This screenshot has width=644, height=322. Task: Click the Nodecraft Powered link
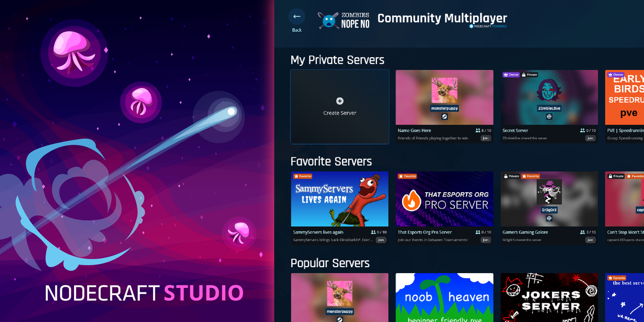pos(488,26)
